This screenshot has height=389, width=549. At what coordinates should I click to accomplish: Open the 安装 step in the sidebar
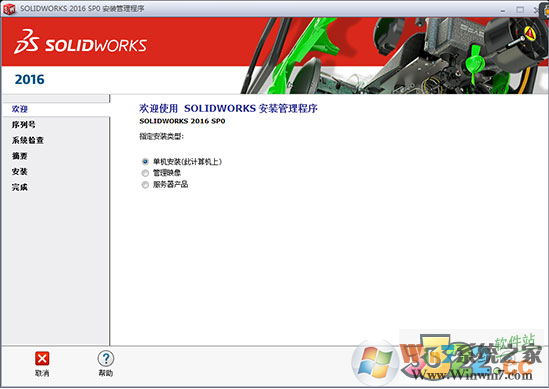pyautogui.click(x=20, y=172)
